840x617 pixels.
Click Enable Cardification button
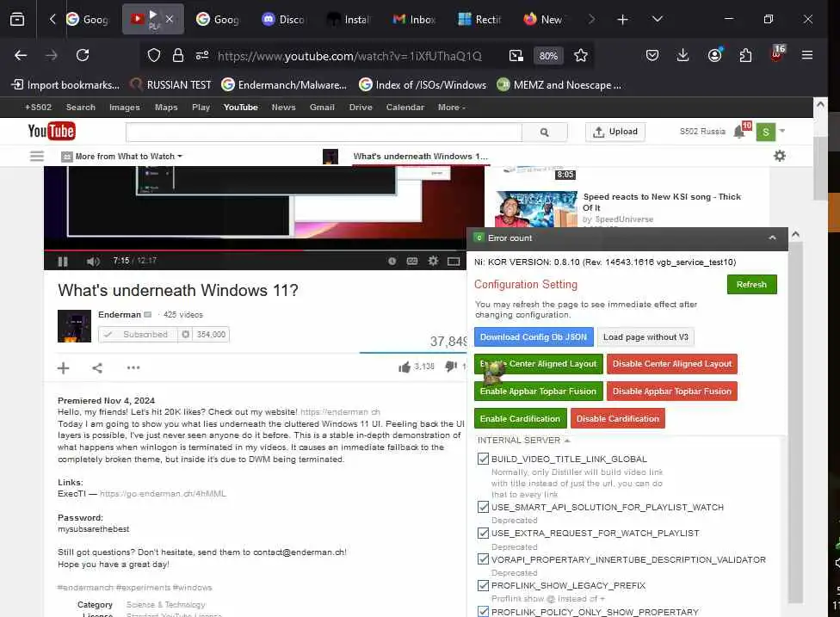520,418
